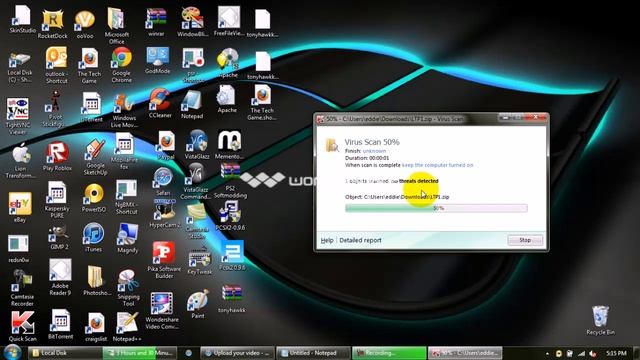Screen dimensions: 640x360
Task: Open the Windows Start menu
Action: (x=12, y=352)
